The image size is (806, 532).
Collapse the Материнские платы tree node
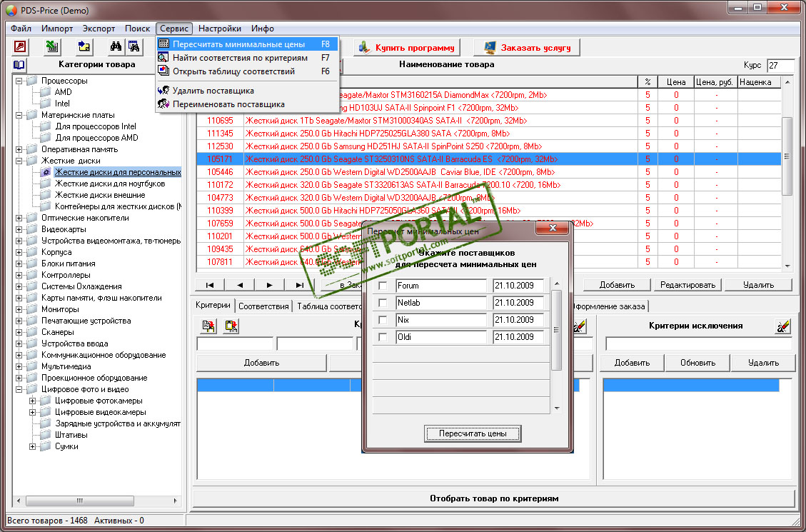pyautogui.click(x=19, y=115)
